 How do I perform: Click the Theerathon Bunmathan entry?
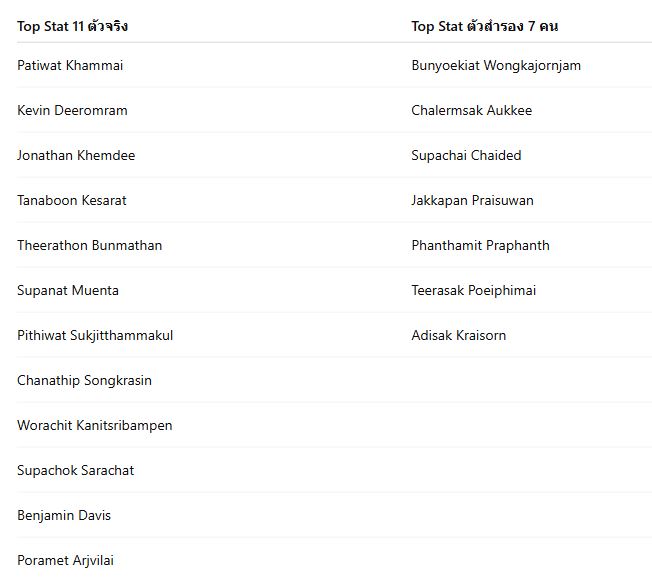pos(89,245)
